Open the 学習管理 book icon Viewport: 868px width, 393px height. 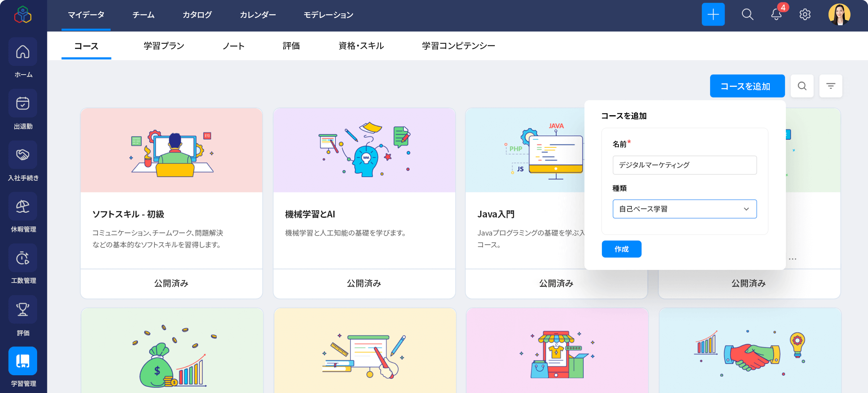[x=23, y=360]
